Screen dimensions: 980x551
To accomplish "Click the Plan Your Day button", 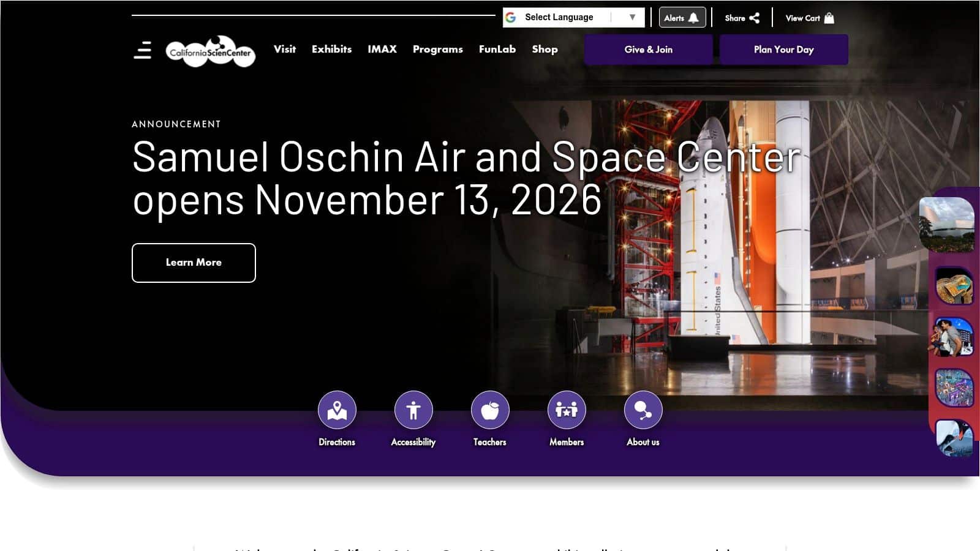I will click(784, 50).
